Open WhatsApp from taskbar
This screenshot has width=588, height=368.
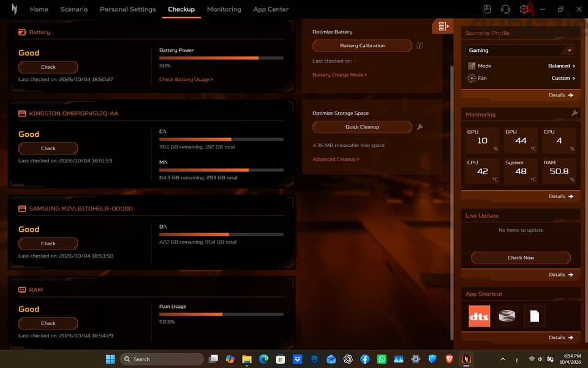[x=382, y=359]
